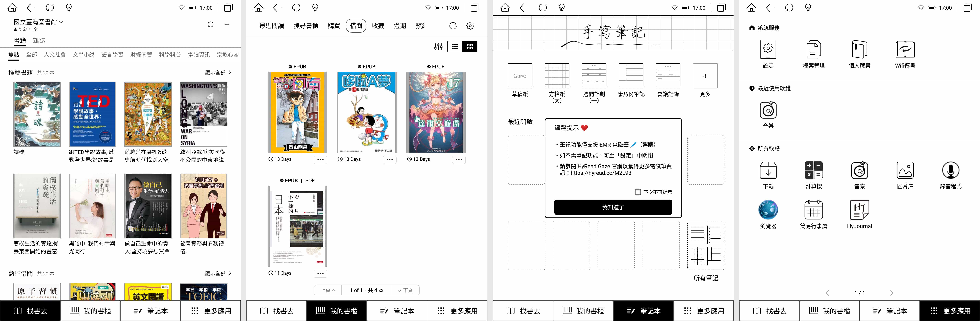The image size is (980, 321).
Task: Check the 下次不再提示 box
Action: click(x=638, y=192)
